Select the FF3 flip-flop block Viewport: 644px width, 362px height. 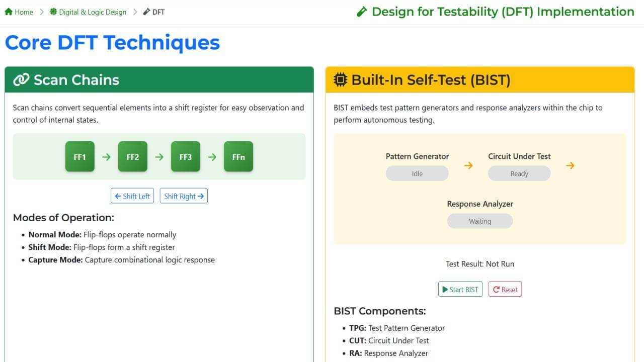[186, 156]
